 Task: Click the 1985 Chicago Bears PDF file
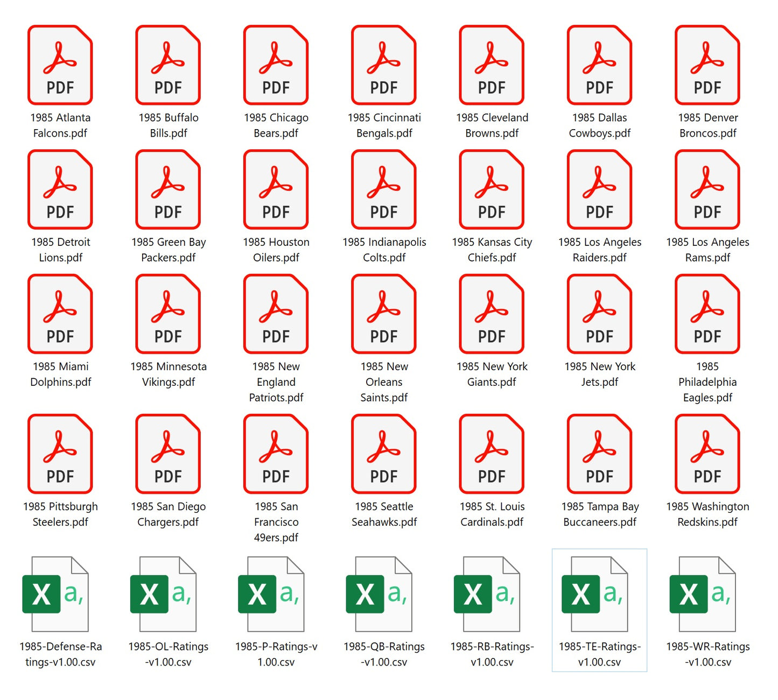point(276,65)
